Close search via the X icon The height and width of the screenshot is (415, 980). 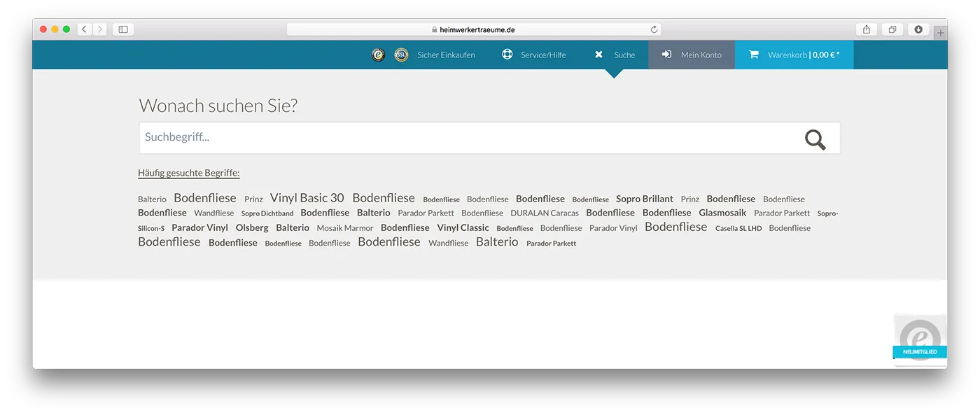point(598,55)
